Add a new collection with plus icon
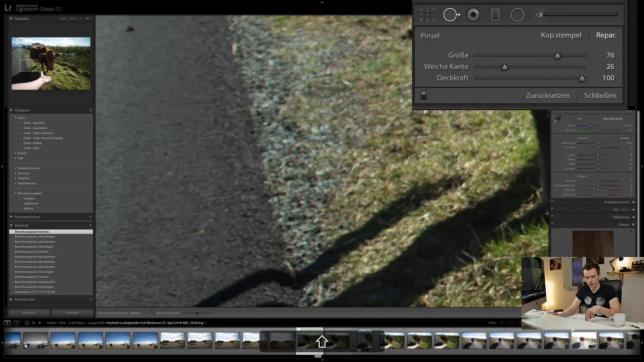 (90, 299)
